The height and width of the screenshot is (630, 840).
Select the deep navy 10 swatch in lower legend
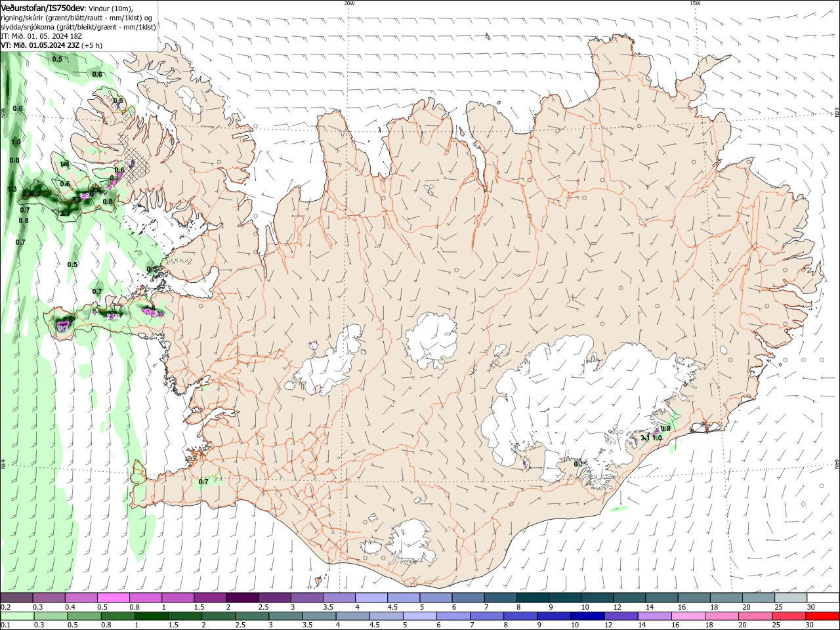pos(587,616)
